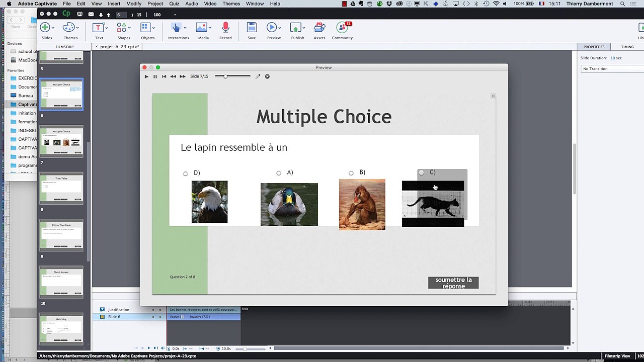
Task: Open the Slides tool in the toolbar
Action: click(45, 28)
